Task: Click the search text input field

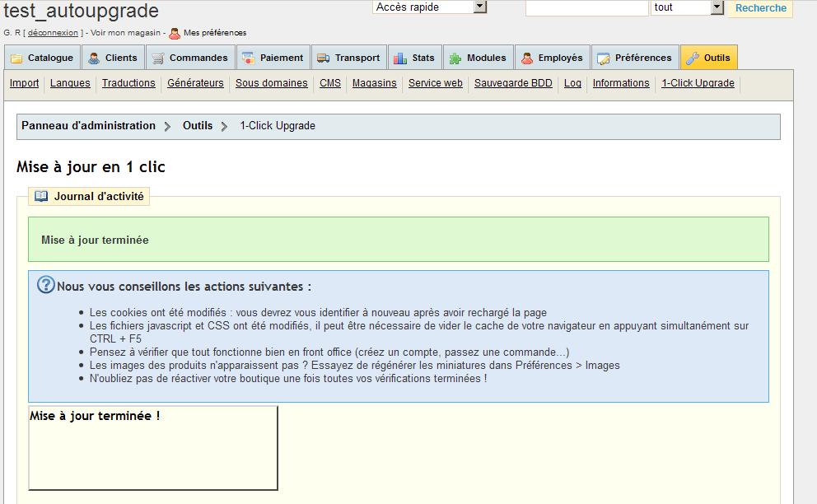Action: pyautogui.click(x=586, y=7)
